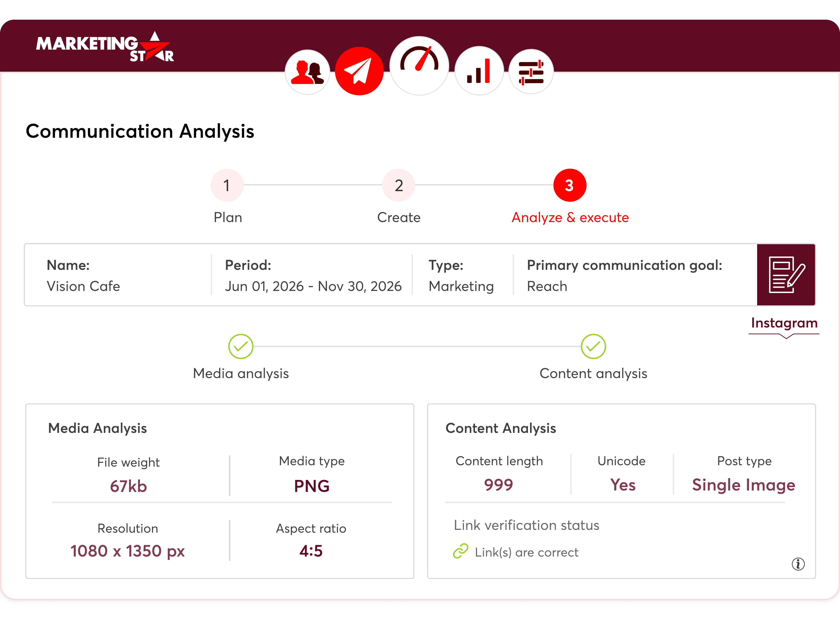This screenshot has width=840, height=617.
Task: Click the edit communication document icon
Action: [786, 275]
